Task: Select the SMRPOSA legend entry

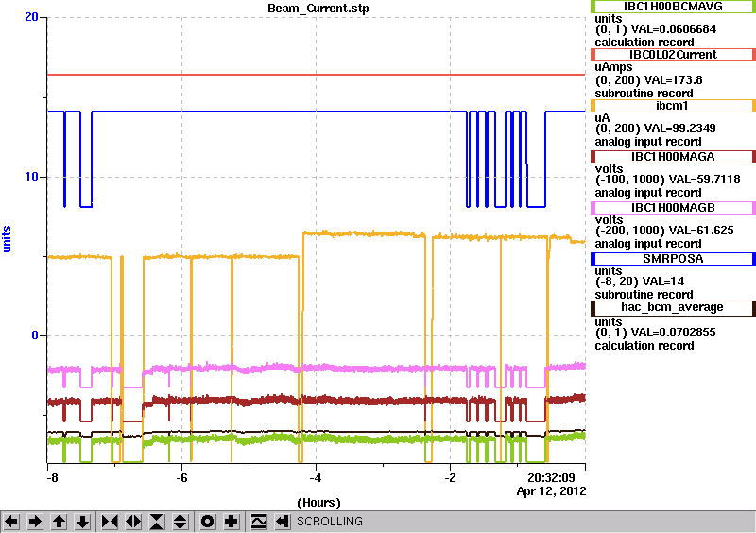Action: [x=673, y=259]
